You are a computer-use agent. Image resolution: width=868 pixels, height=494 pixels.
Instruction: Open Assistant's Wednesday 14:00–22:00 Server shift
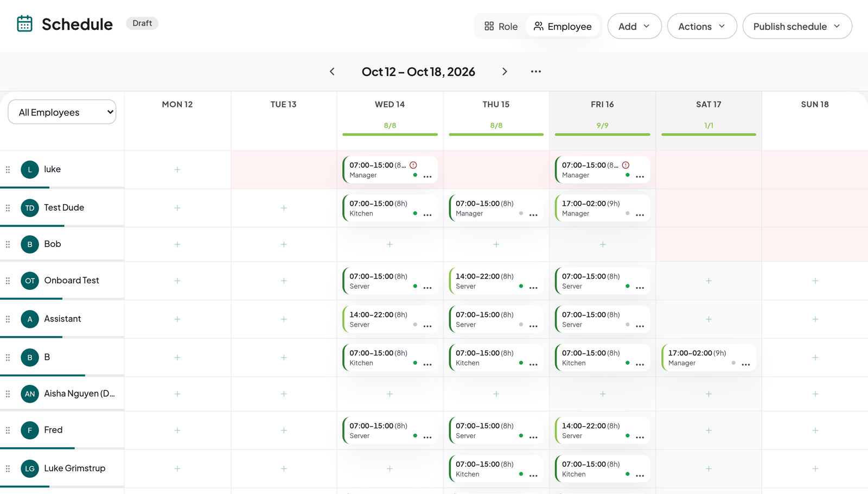click(390, 319)
